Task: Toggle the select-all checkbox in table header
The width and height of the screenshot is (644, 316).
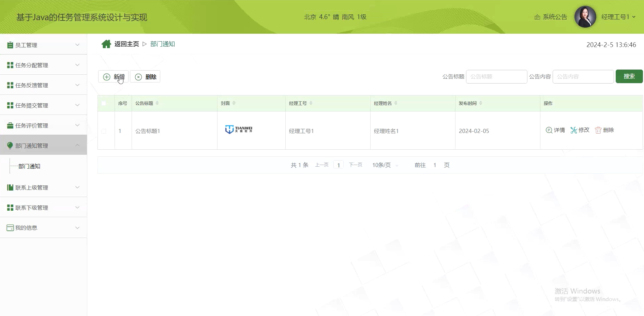Action: 104,103
